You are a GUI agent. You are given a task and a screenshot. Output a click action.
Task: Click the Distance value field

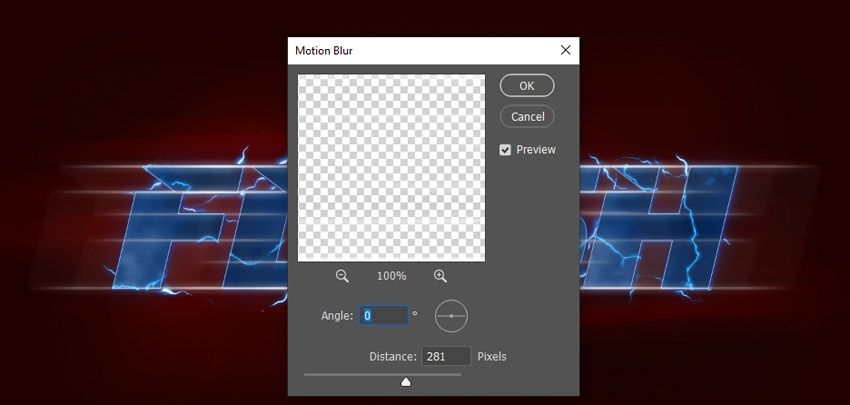point(446,356)
